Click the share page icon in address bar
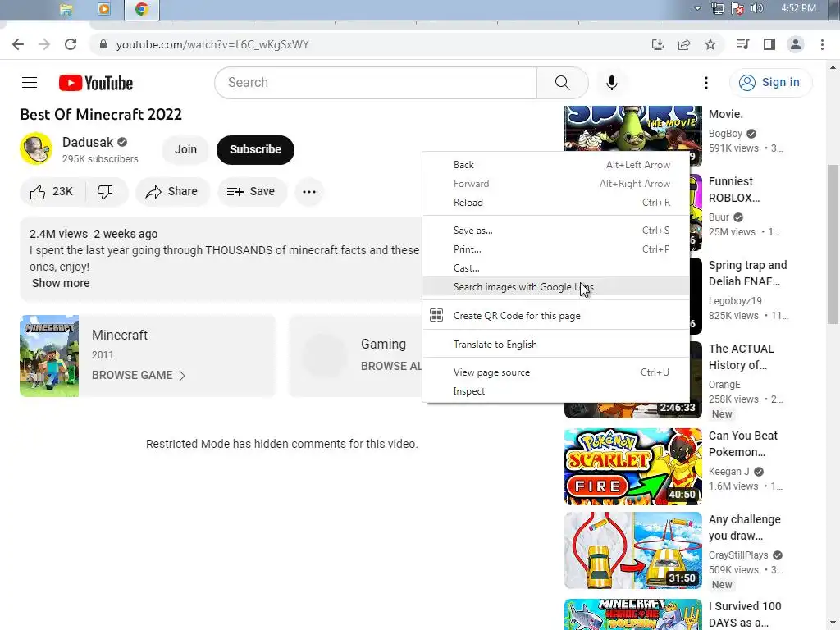 684,44
